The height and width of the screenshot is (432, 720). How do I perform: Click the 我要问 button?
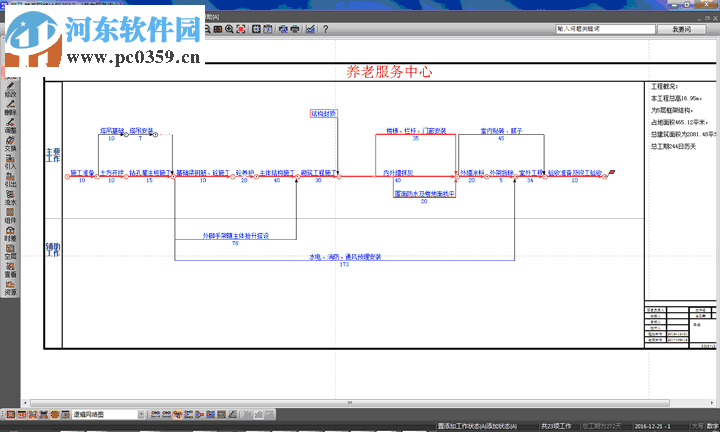click(681, 29)
